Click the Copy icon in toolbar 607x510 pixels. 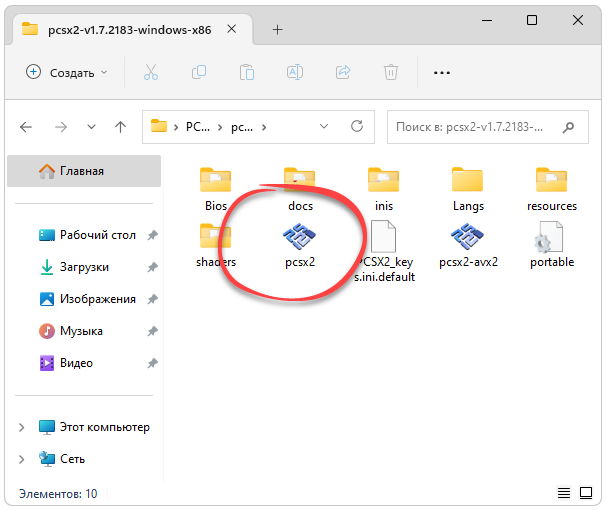pos(199,72)
